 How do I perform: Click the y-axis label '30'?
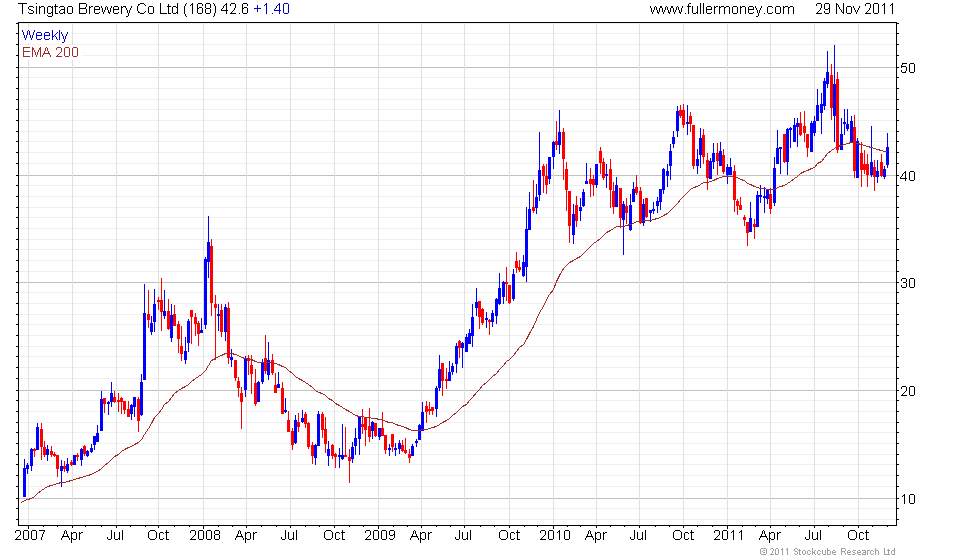click(908, 283)
